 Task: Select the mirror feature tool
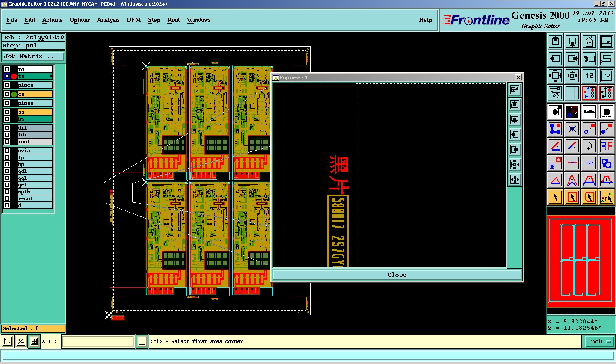(x=607, y=146)
